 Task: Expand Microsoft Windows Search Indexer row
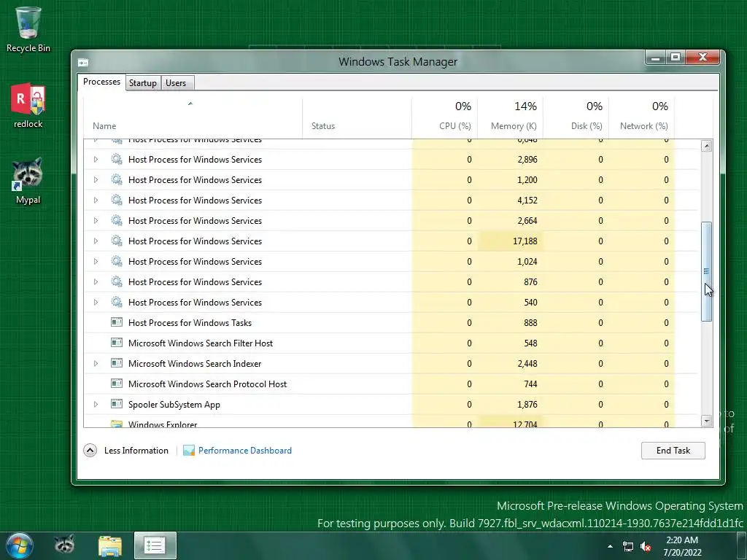click(96, 364)
